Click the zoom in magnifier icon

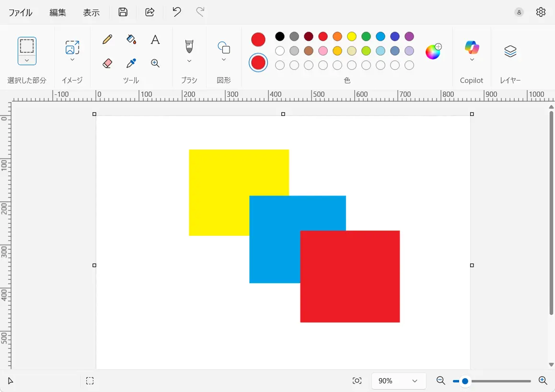pyautogui.click(x=543, y=380)
